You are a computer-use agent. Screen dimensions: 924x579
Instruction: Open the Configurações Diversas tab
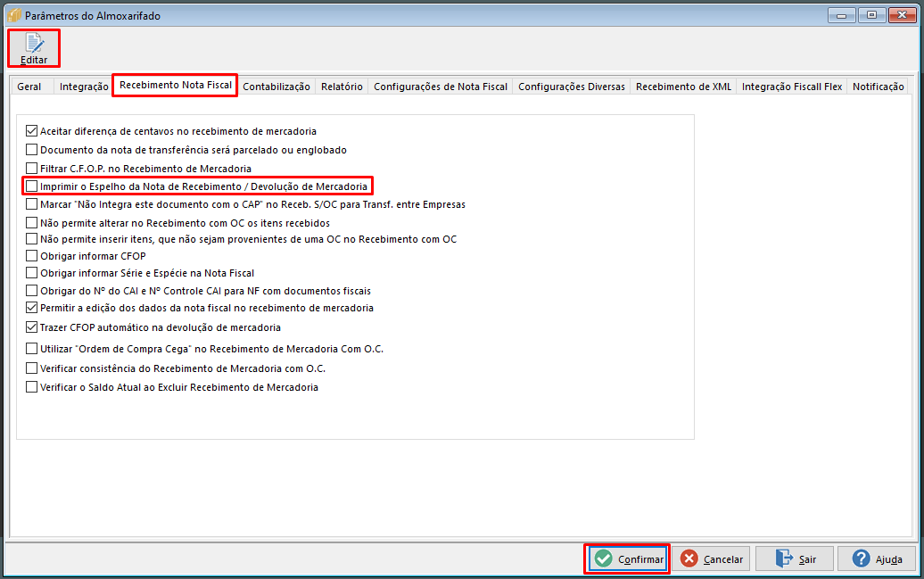pos(572,87)
